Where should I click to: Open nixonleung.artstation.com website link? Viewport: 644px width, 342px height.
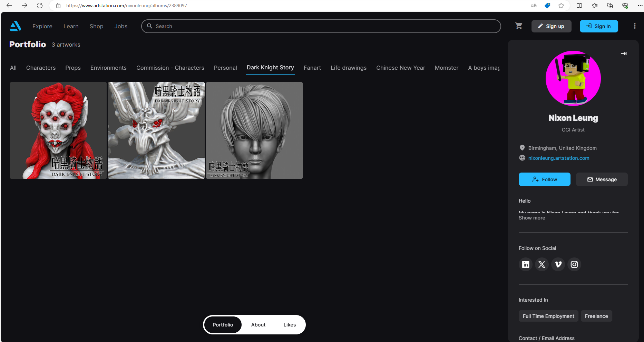coord(558,158)
